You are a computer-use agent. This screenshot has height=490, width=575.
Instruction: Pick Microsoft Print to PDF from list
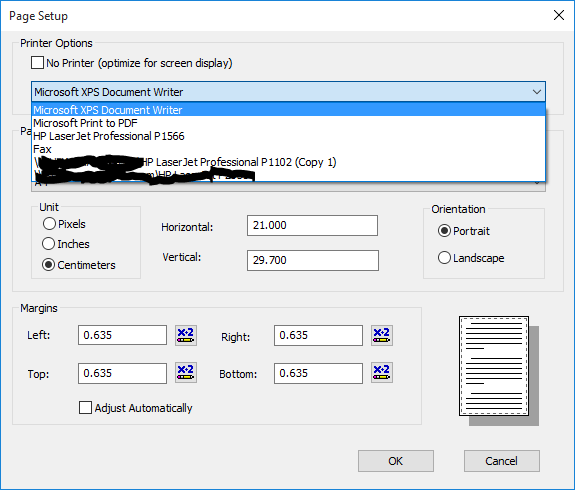point(289,123)
